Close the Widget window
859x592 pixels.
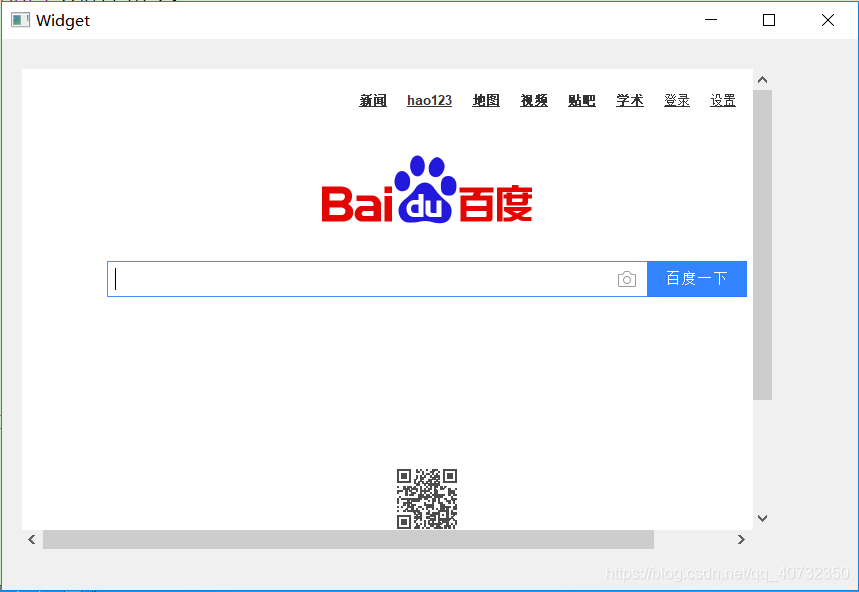click(828, 20)
